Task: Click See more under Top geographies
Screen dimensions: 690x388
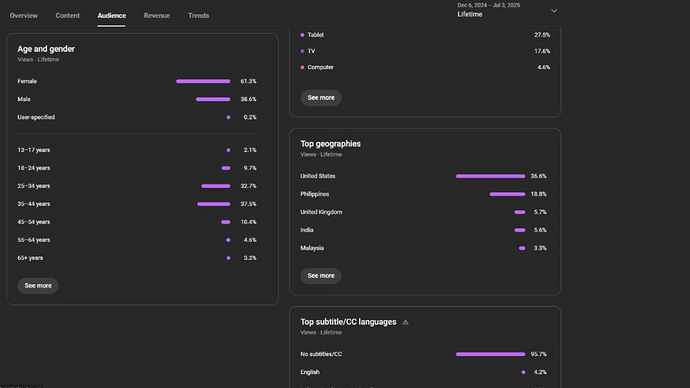Action: (321, 275)
